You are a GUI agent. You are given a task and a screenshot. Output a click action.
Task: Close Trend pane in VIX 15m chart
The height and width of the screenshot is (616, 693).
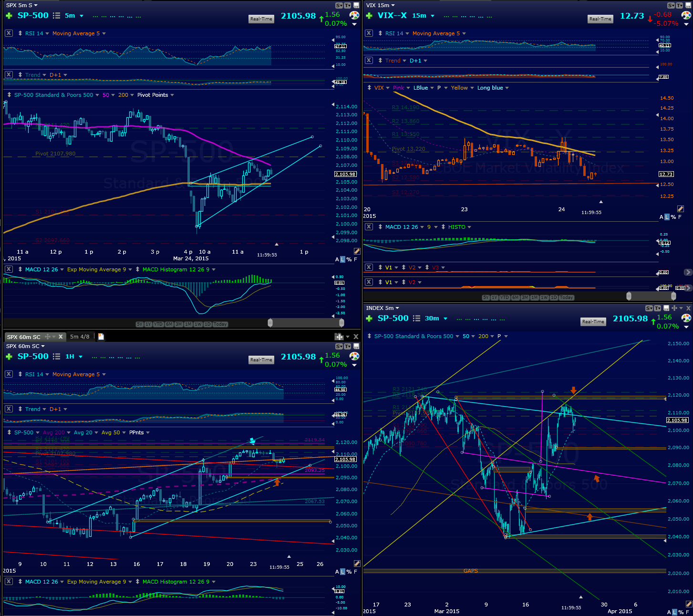(x=369, y=61)
